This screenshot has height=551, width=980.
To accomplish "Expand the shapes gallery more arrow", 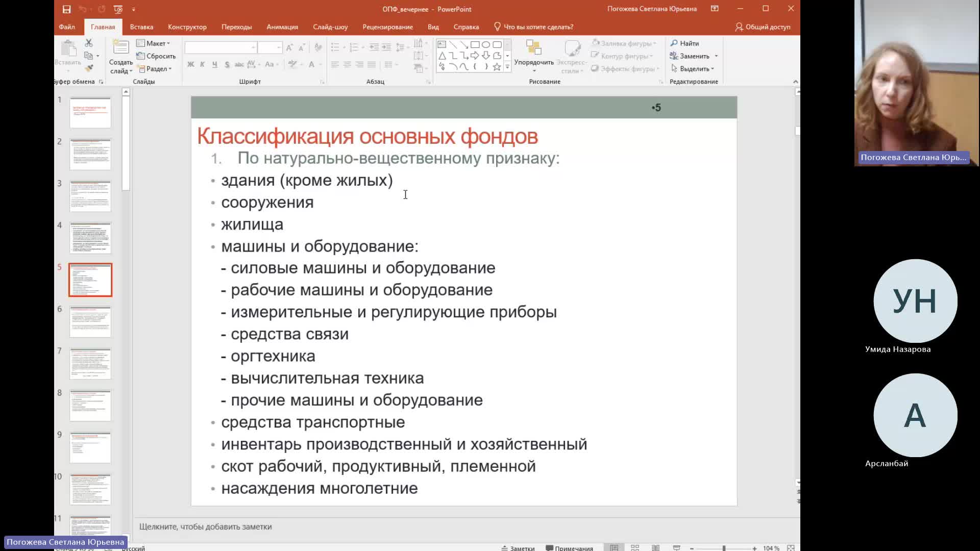I will (507, 67).
